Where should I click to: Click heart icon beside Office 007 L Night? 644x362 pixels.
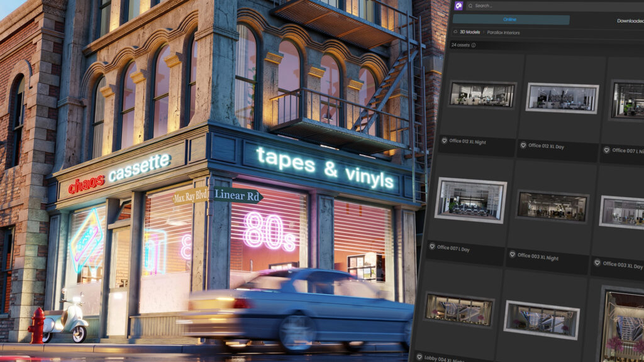[x=606, y=150]
